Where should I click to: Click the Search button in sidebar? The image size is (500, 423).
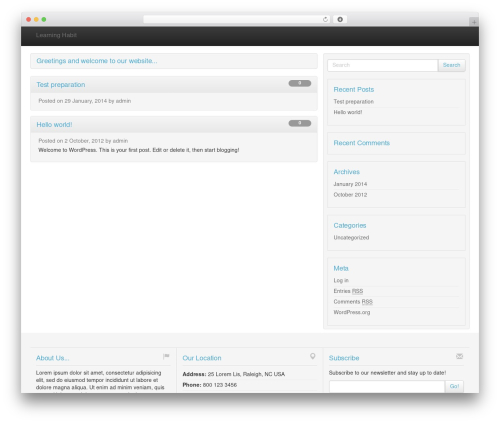coord(452,65)
